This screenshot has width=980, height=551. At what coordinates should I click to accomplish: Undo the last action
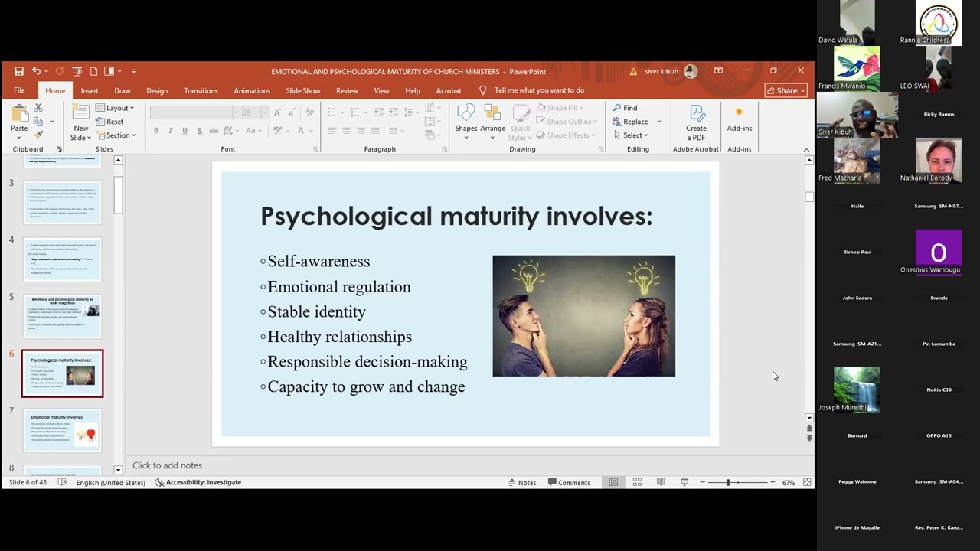click(x=36, y=71)
